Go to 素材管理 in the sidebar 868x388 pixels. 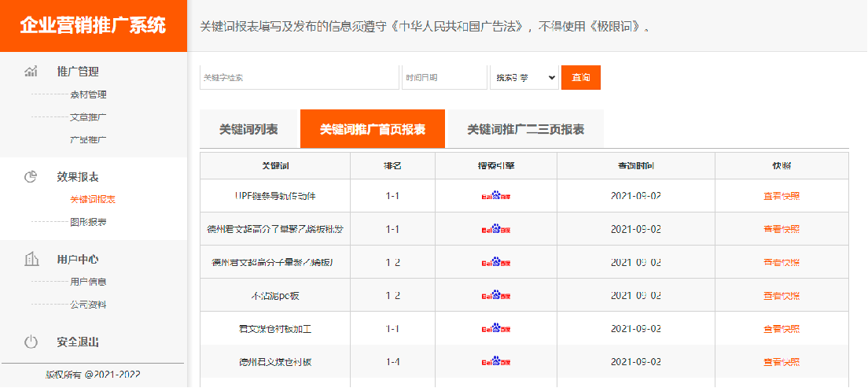[x=88, y=94]
